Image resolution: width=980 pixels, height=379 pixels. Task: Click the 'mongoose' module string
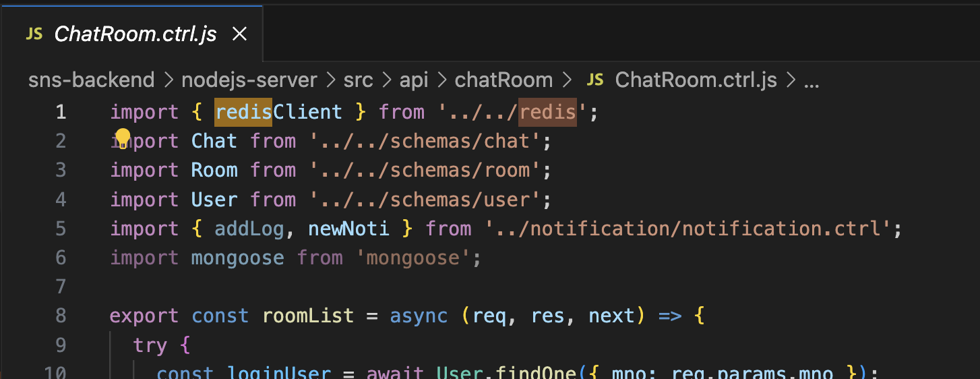[x=412, y=258]
